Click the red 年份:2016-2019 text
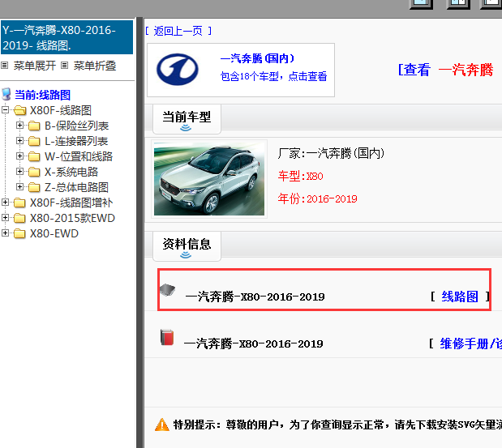 317,199
